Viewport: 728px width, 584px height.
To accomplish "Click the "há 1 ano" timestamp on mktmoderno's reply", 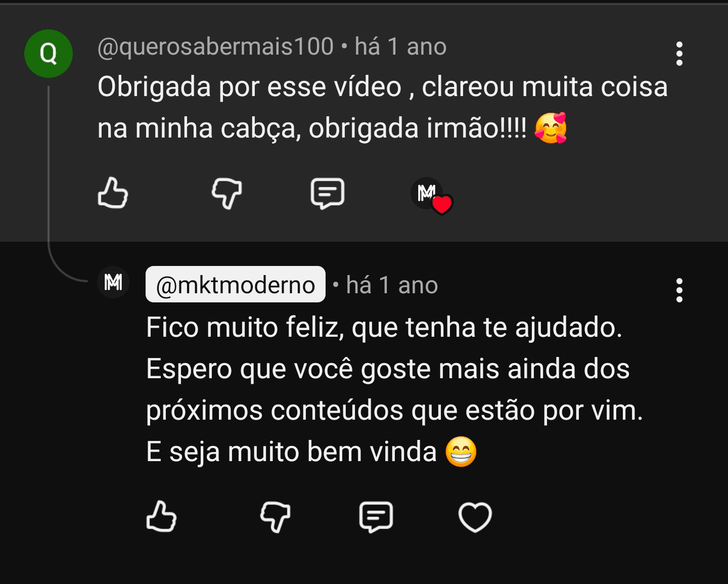I will click(x=392, y=285).
